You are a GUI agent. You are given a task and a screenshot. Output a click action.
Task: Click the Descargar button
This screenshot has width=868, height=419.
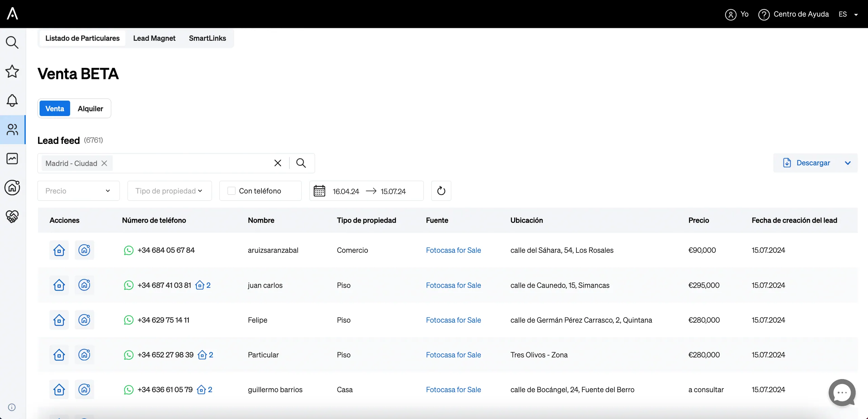pyautogui.click(x=807, y=163)
